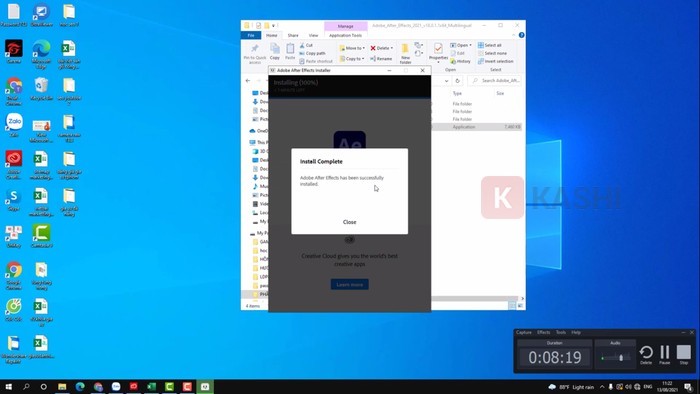Open File Explorer from the taskbar
This screenshot has width=700, height=394.
point(62,386)
